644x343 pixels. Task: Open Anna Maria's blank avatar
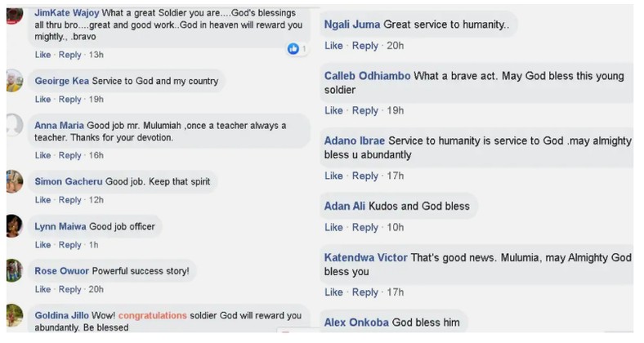tap(14, 125)
